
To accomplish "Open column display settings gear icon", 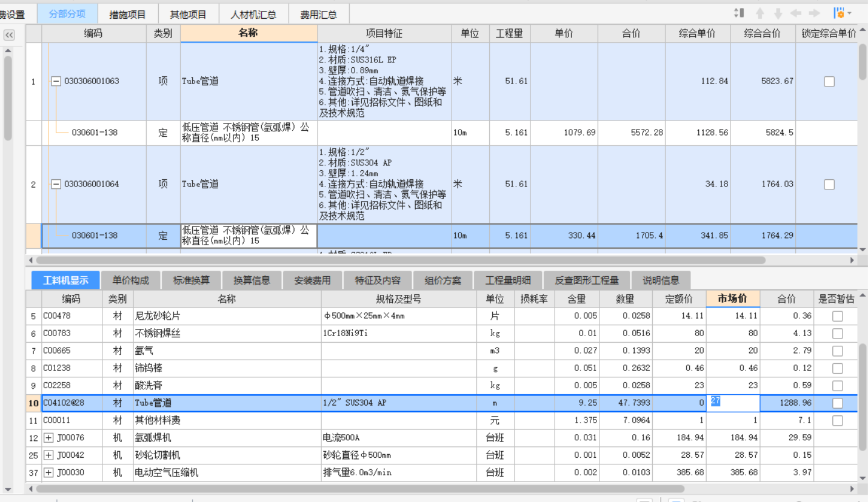I will [839, 13].
